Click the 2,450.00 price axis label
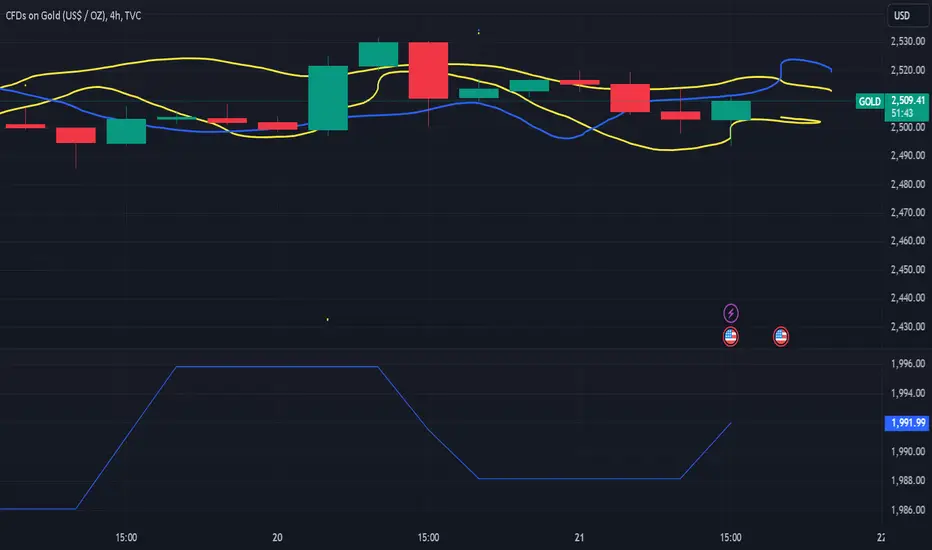This screenshot has width=932, height=550. click(908, 269)
